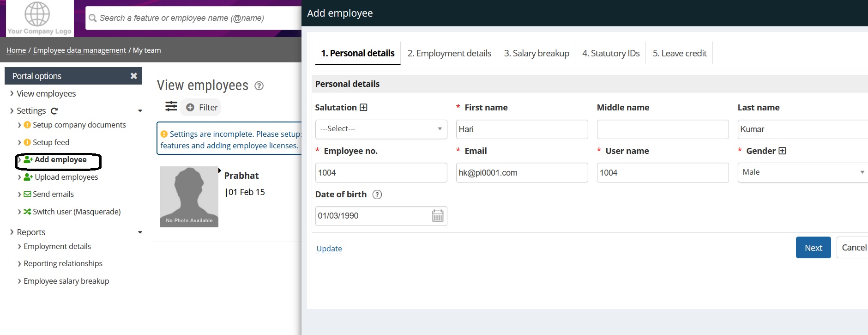Click the arrow next to Prabhat's photo
This screenshot has width=868, height=335.
[x=220, y=171]
